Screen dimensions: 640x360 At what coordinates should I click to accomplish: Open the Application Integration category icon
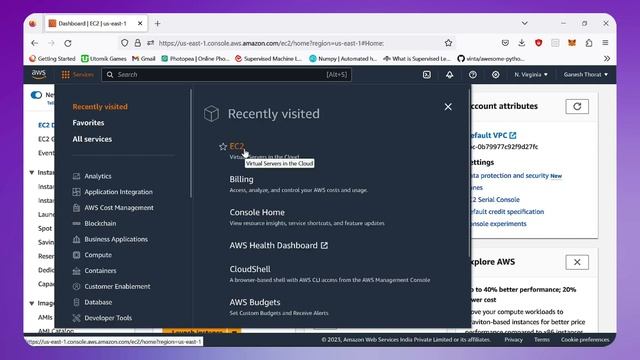[76, 192]
